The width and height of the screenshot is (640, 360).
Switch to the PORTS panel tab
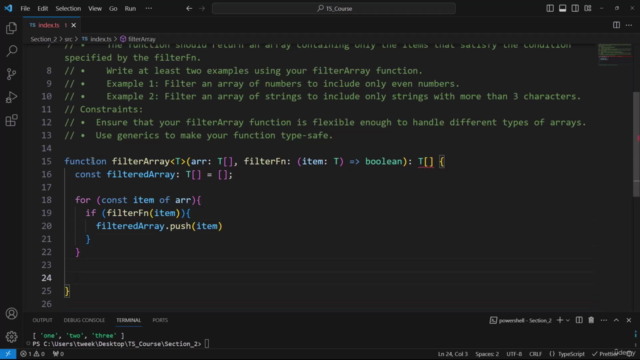pyautogui.click(x=160, y=320)
